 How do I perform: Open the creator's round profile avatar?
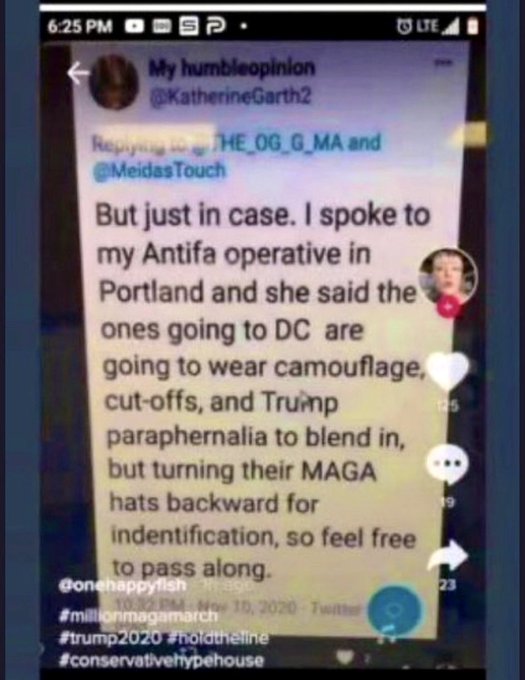click(448, 276)
